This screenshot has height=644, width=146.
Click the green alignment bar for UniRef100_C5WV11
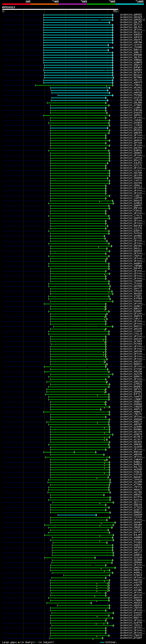(x=74, y=85)
